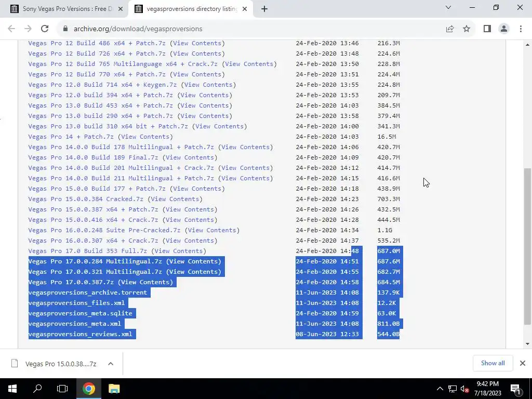
Task: Download Vegas Pro 12 Build 486 x64 + Patch.7z
Action: coord(97,43)
